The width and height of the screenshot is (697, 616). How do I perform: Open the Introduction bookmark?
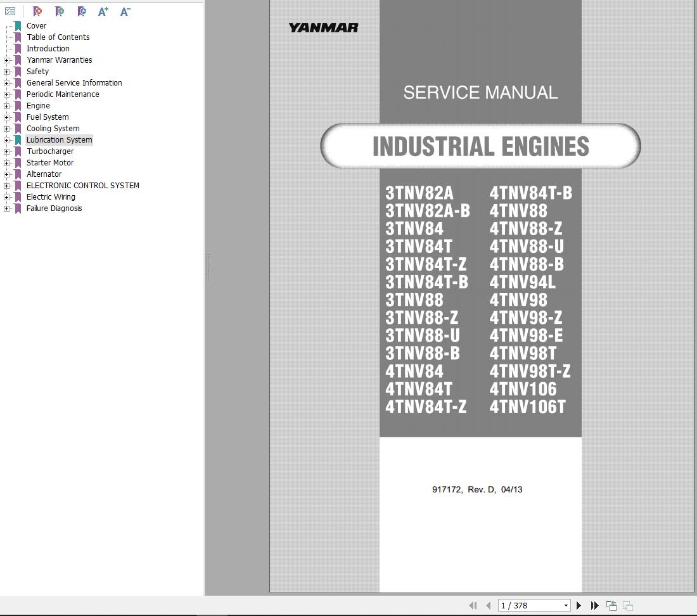[48, 48]
